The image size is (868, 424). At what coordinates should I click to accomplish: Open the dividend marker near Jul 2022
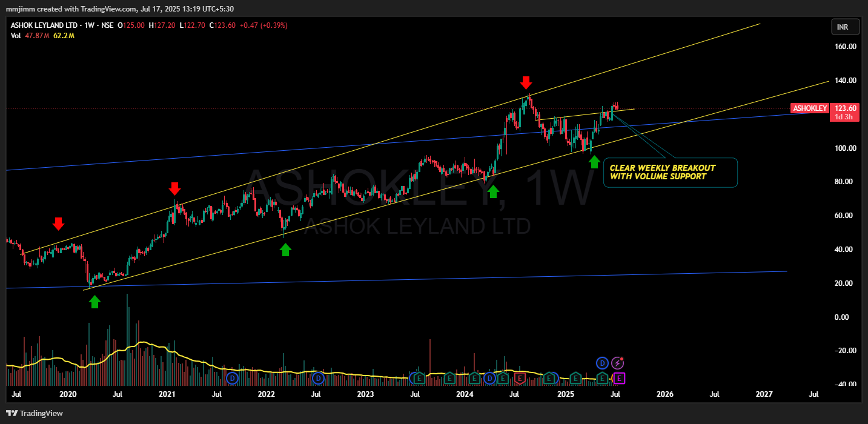tap(319, 379)
